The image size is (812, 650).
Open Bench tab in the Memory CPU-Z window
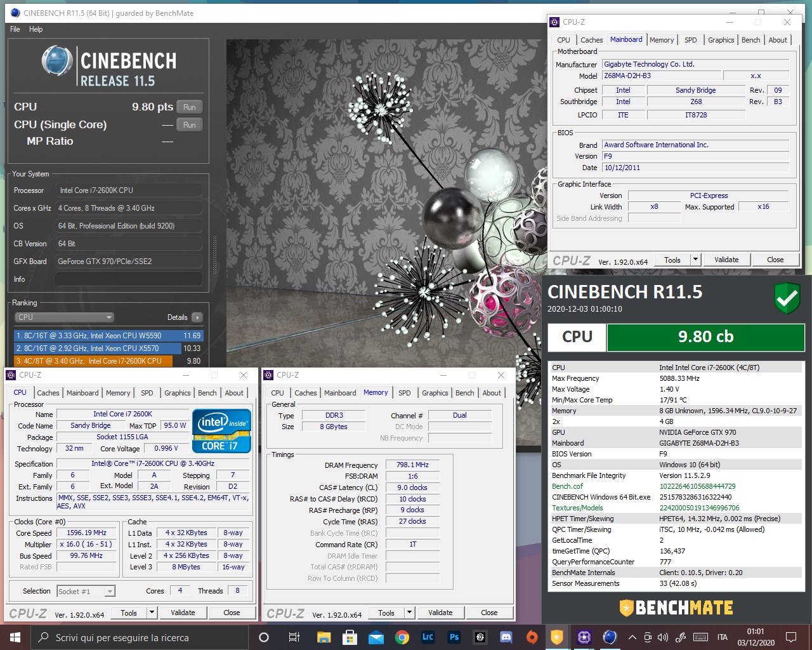click(x=465, y=393)
